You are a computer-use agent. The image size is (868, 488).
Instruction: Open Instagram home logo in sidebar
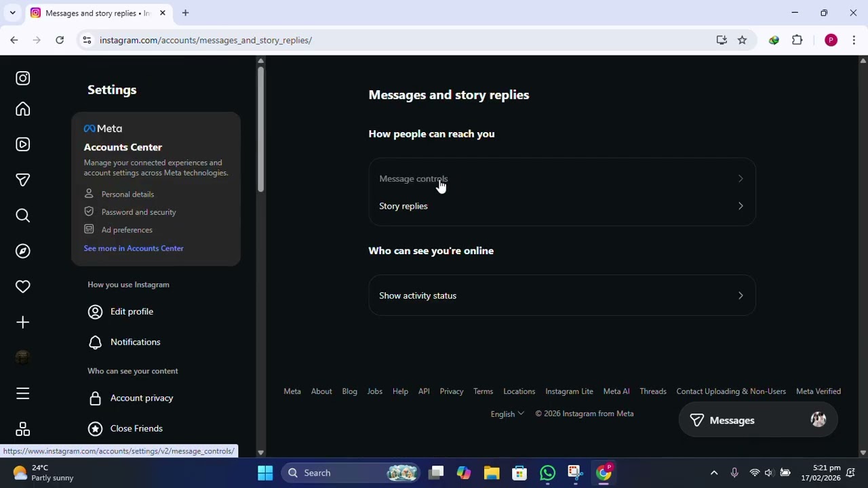[23, 79]
